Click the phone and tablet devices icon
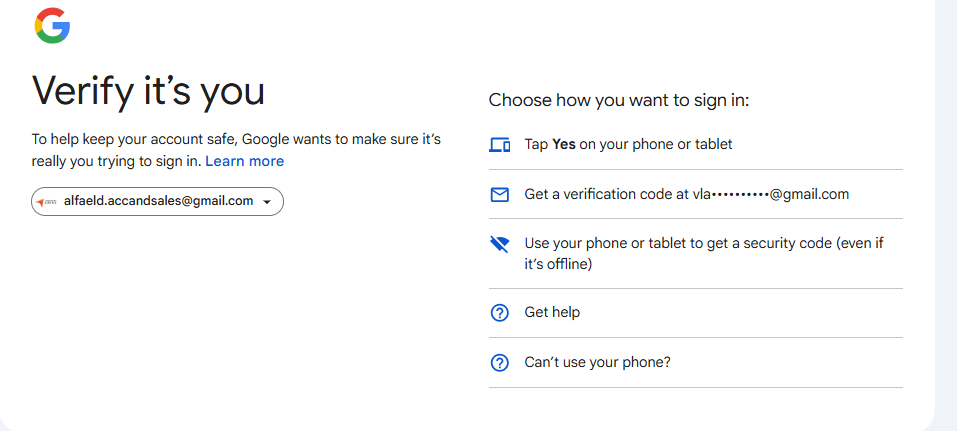The image size is (957, 431). click(500, 145)
